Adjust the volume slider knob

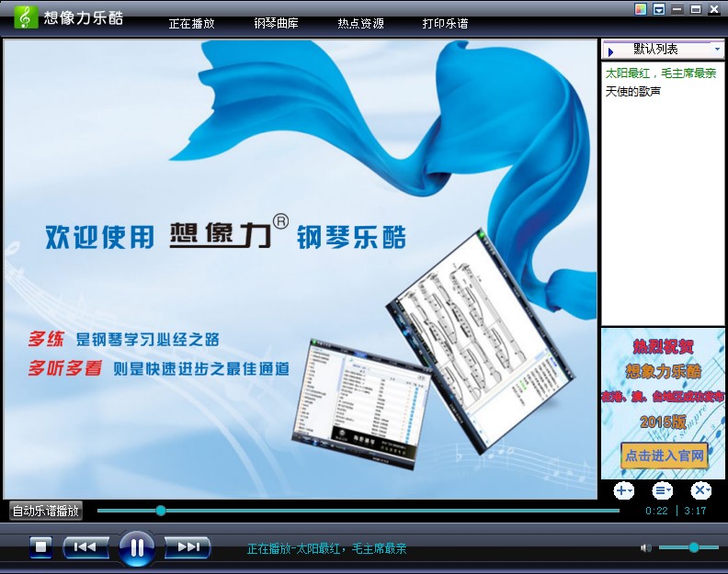pos(694,547)
